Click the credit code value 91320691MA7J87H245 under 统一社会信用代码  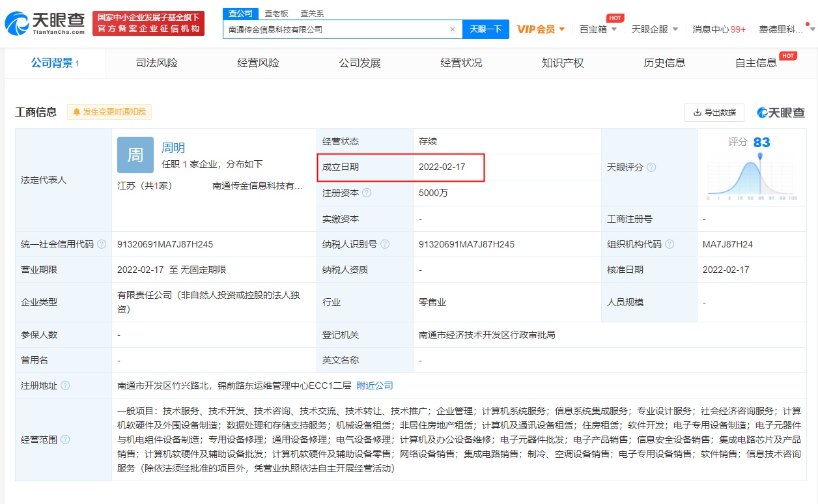(x=165, y=244)
